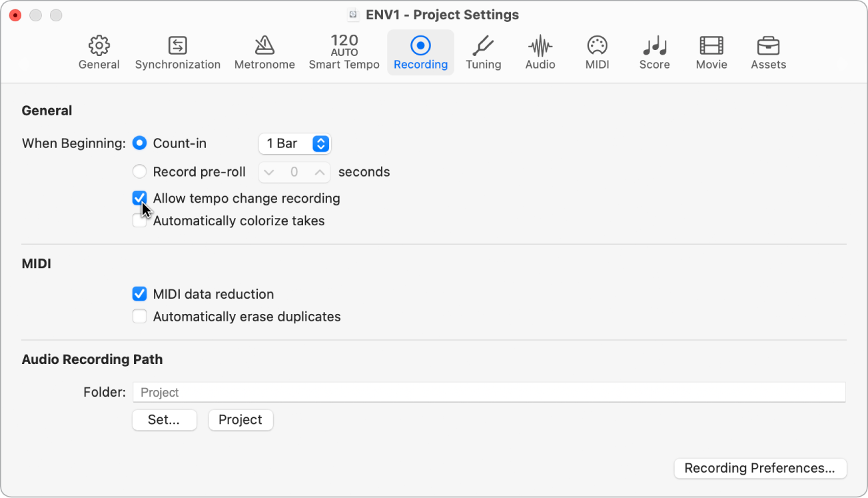This screenshot has height=498, width=868.
Task: Switch to the Assets settings tab
Action: (x=768, y=53)
